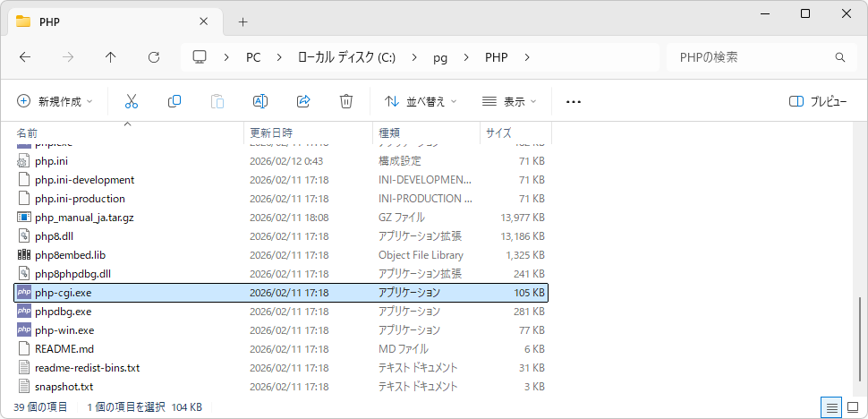This screenshot has height=419, width=868.
Task: Click the snapshot.txt document icon
Action: click(x=23, y=386)
